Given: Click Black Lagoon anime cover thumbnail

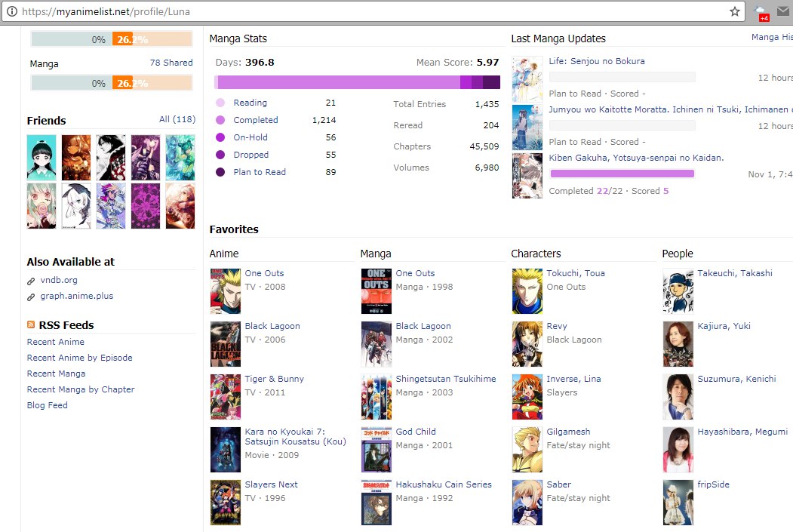Looking at the screenshot, I should pyautogui.click(x=225, y=344).
